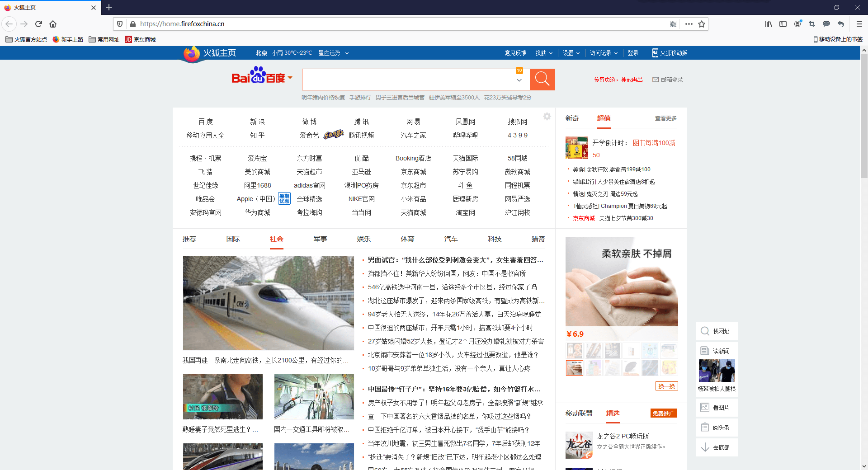Open the 邮箱登录 mail link
Viewport: 868px width, 470px height.
[667, 80]
